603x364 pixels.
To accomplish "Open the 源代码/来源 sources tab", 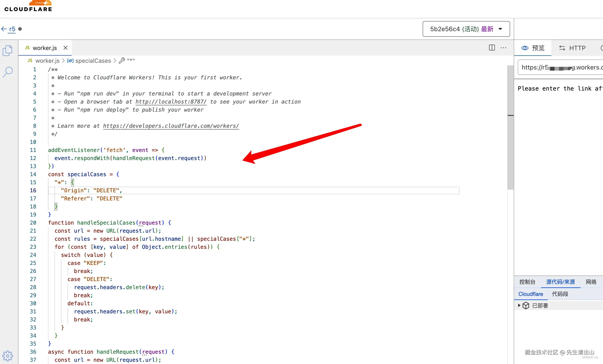I will (560, 282).
